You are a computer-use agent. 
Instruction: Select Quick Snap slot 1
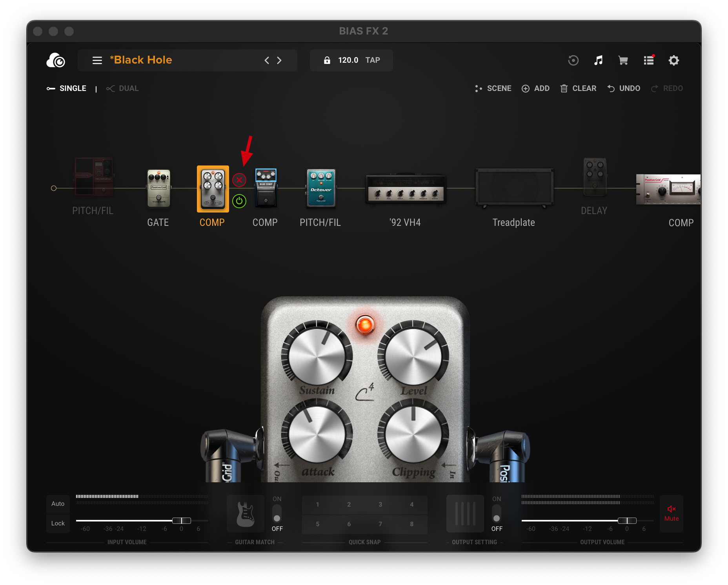point(317,505)
